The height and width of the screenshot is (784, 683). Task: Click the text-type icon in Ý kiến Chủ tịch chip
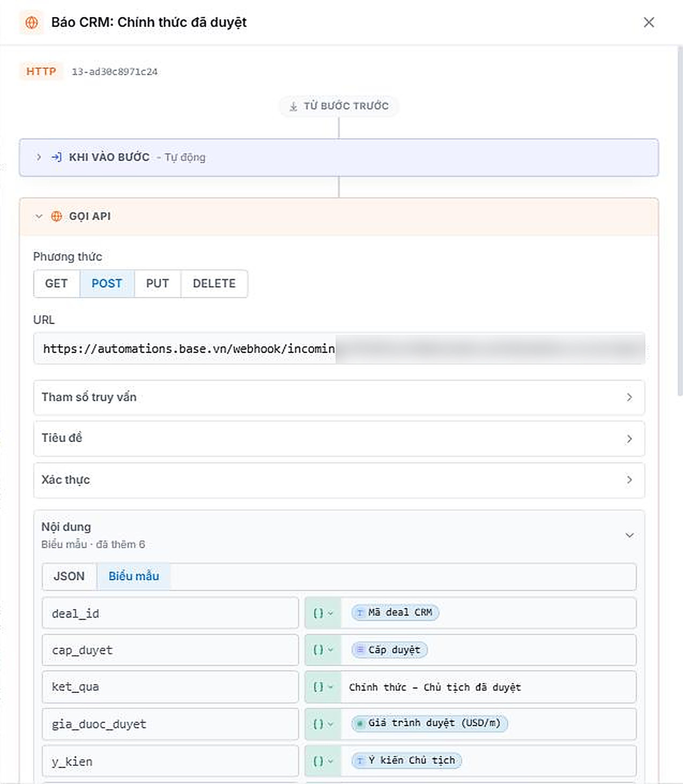pos(360,761)
